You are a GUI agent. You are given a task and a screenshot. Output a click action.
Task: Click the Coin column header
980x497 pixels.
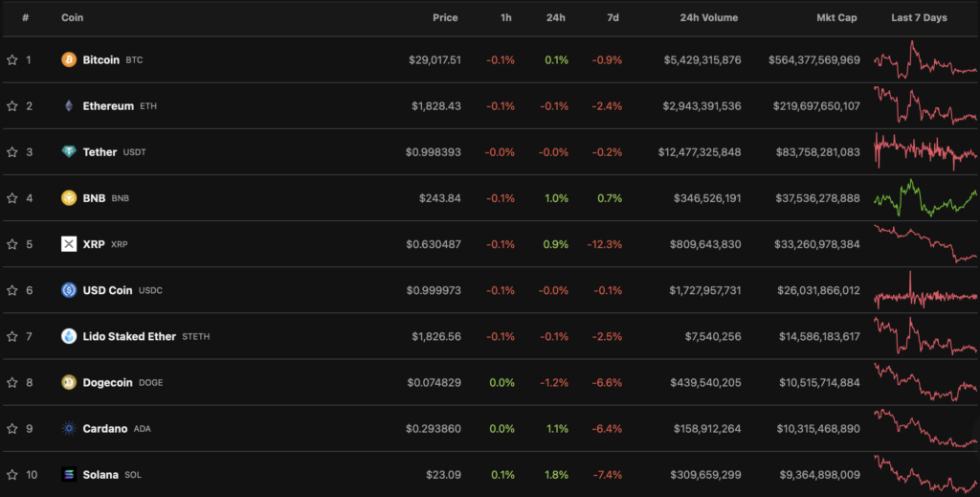(x=71, y=17)
